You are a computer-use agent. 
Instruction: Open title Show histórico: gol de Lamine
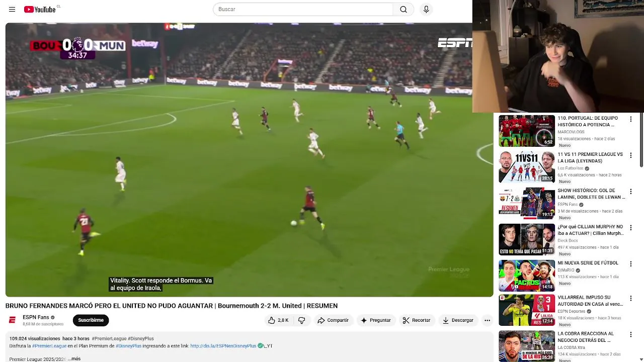click(591, 194)
